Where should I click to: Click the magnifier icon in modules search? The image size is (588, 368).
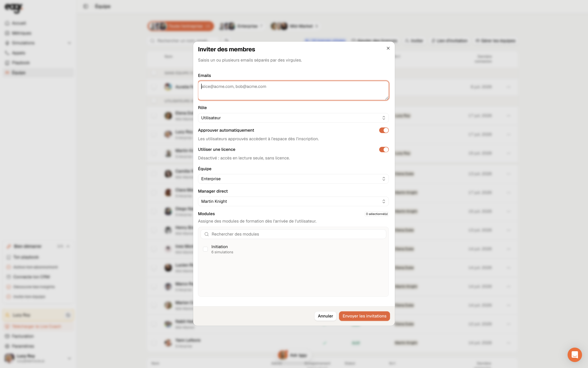point(207,234)
